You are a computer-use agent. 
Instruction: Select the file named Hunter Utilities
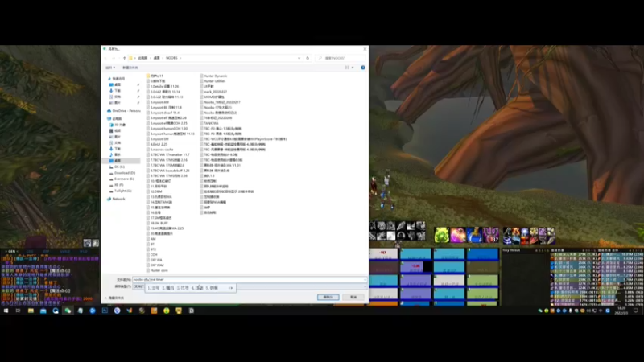[213, 81]
